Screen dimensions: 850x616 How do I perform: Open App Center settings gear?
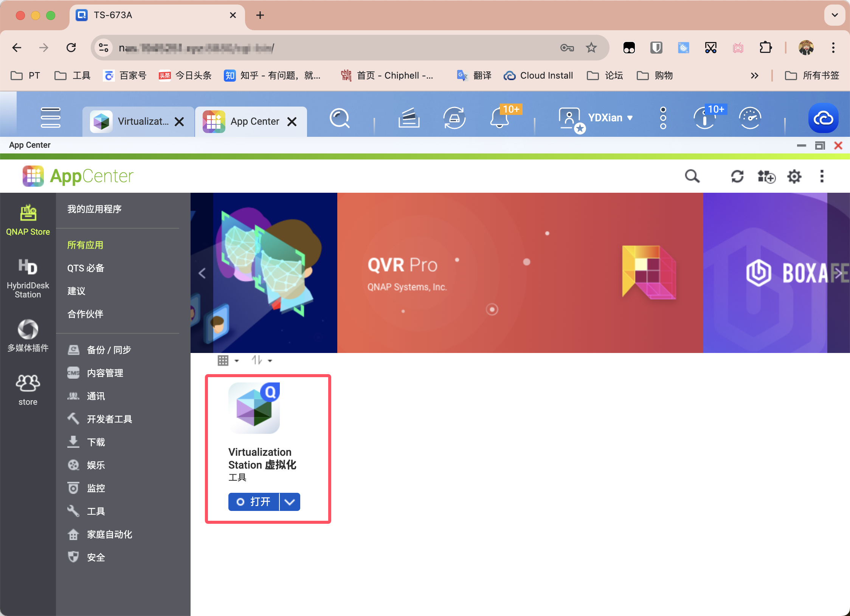pos(794,176)
